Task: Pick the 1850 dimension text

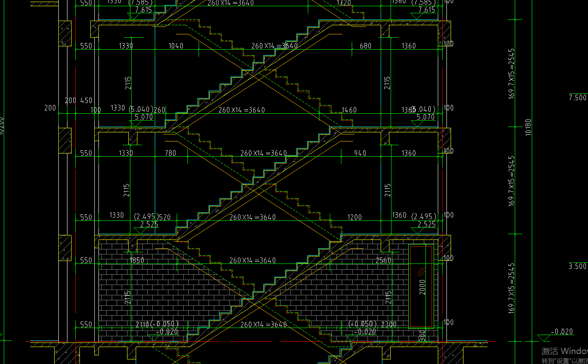Action: click(137, 260)
